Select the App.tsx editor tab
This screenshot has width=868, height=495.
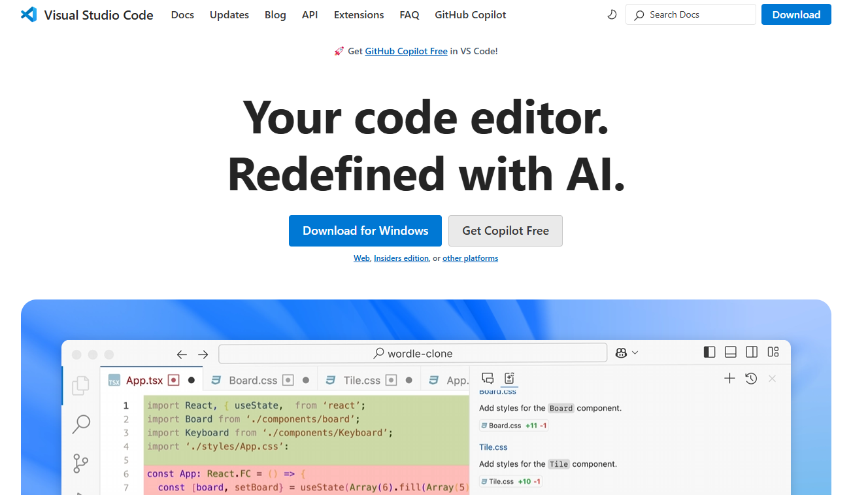pyautogui.click(x=152, y=380)
